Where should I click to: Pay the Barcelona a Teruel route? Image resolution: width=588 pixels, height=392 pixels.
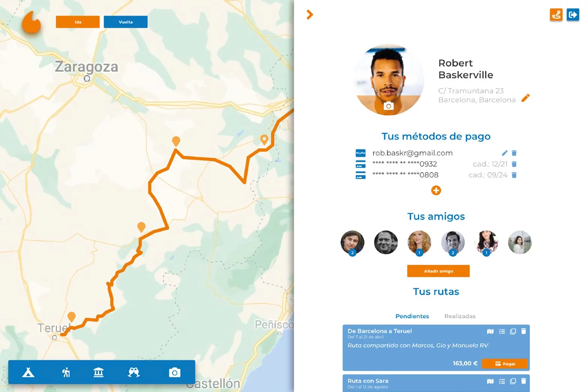505,363
